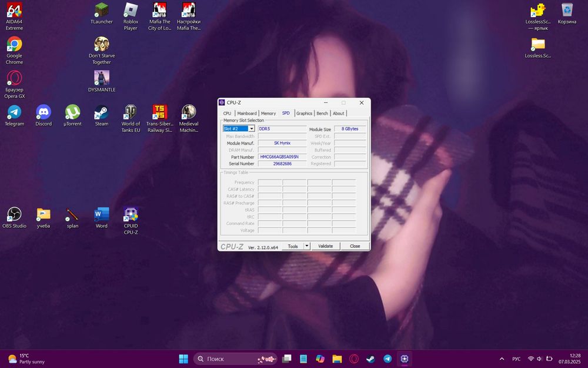This screenshot has width=588, height=368.
Task: Switch to the CPU tab in CPU-Z
Action: 227,114
